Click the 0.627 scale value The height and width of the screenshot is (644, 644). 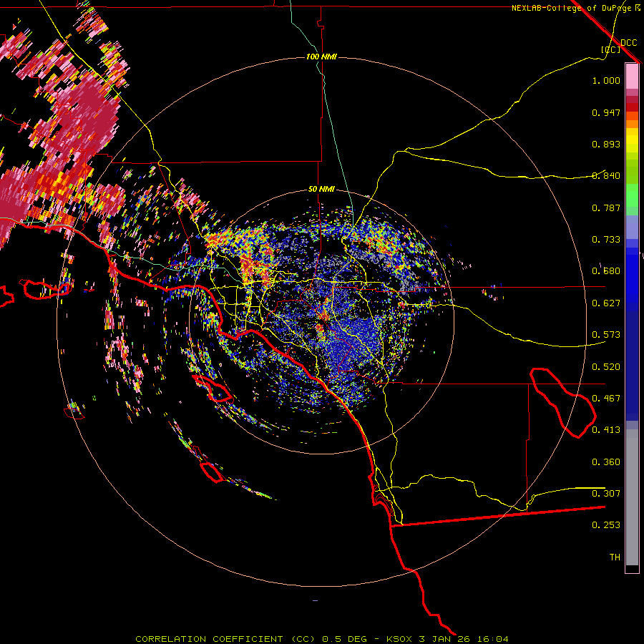tap(606, 303)
